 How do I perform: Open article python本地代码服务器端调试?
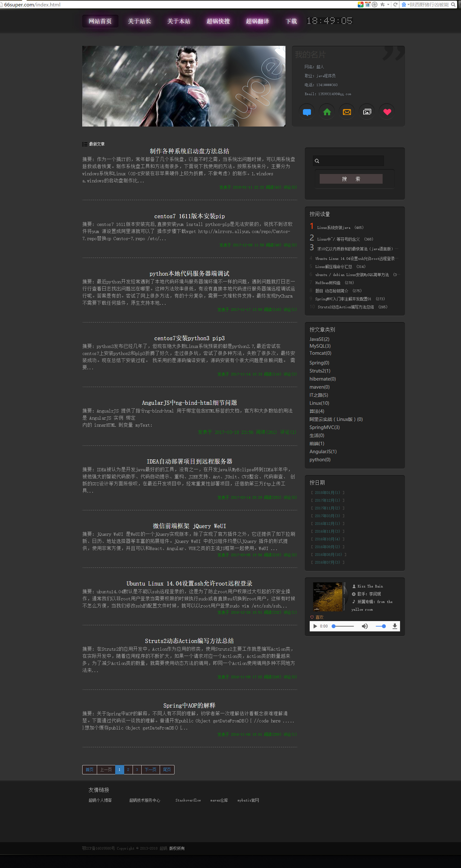click(189, 274)
